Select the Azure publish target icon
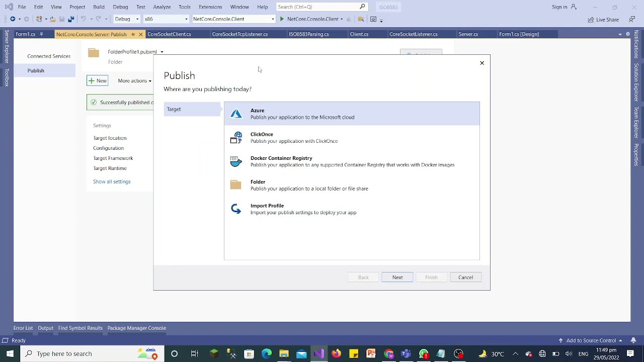Image resolution: width=644 pixels, height=362 pixels. (x=236, y=114)
